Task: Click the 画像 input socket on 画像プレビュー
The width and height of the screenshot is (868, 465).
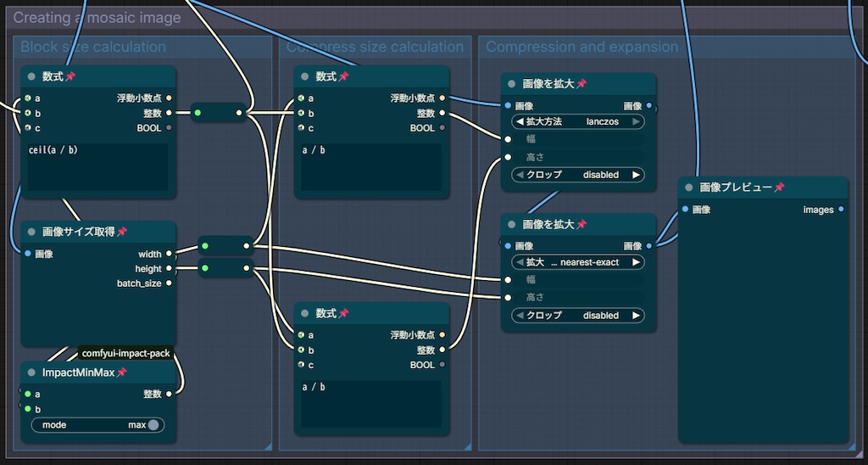Action: click(x=685, y=210)
